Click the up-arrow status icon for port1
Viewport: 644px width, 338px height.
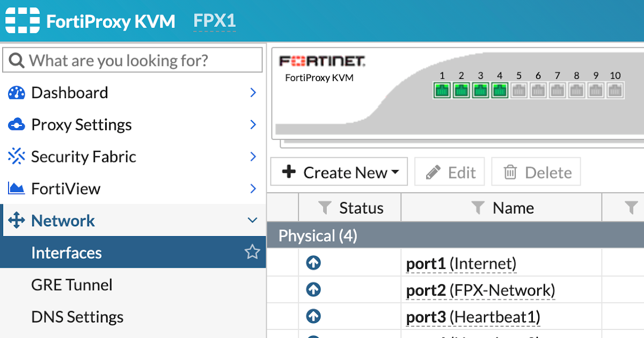tap(313, 263)
